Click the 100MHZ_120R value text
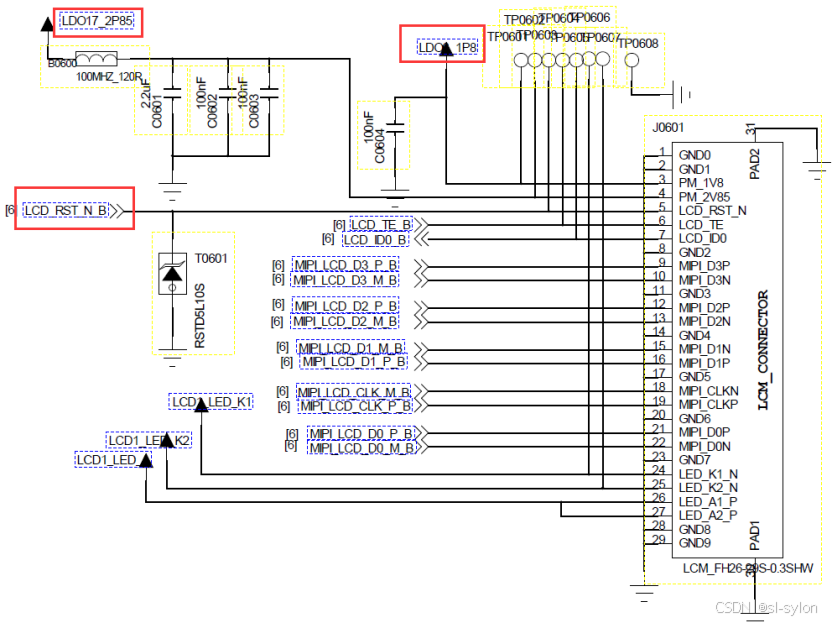 tap(109, 77)
